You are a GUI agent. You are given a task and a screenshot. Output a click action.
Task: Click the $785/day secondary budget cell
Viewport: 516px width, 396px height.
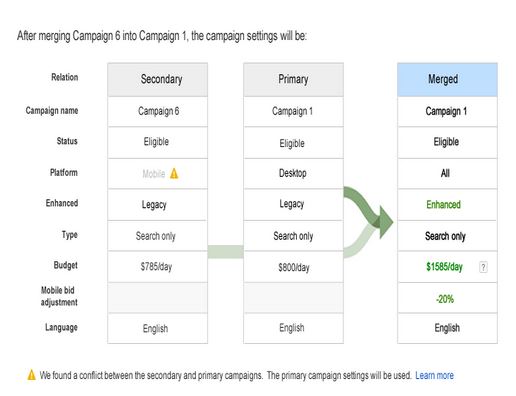(x=158, y=267)
